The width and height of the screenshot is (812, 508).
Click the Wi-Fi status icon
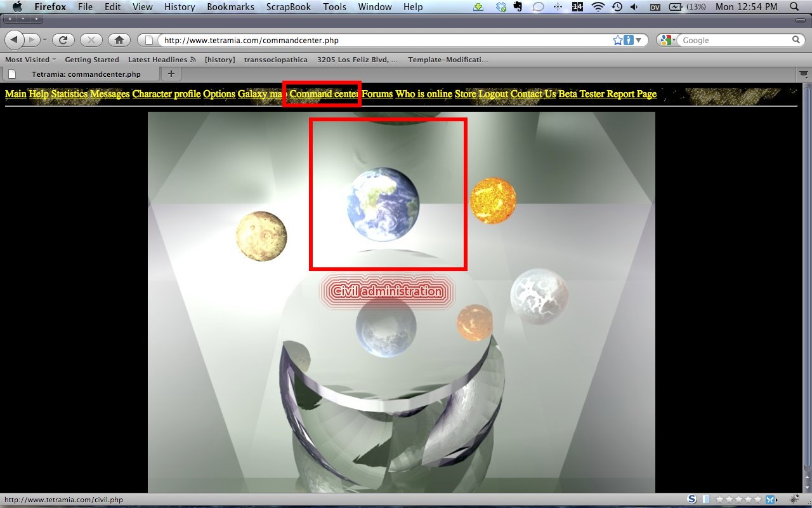pyautogui.click(x=598, y=7)
